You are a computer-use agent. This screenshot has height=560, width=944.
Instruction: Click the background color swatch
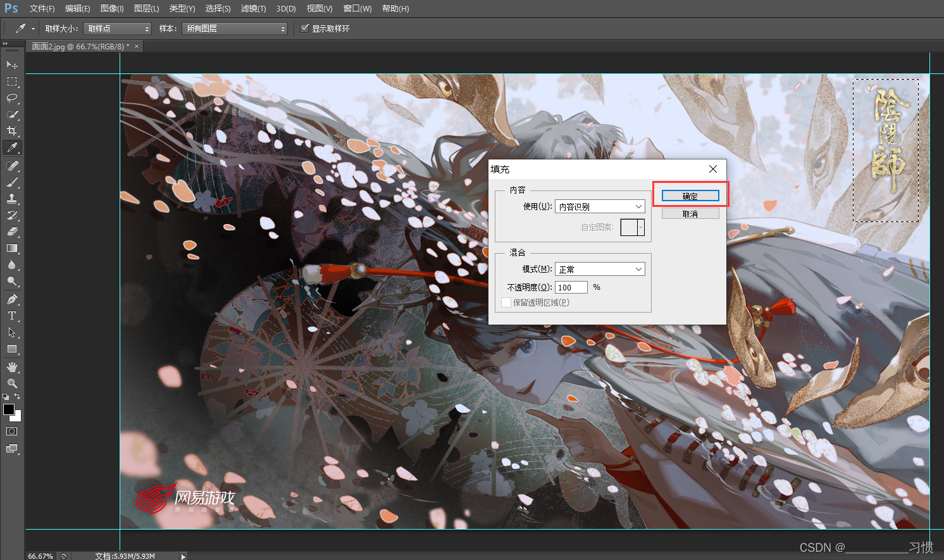[18, 417]
